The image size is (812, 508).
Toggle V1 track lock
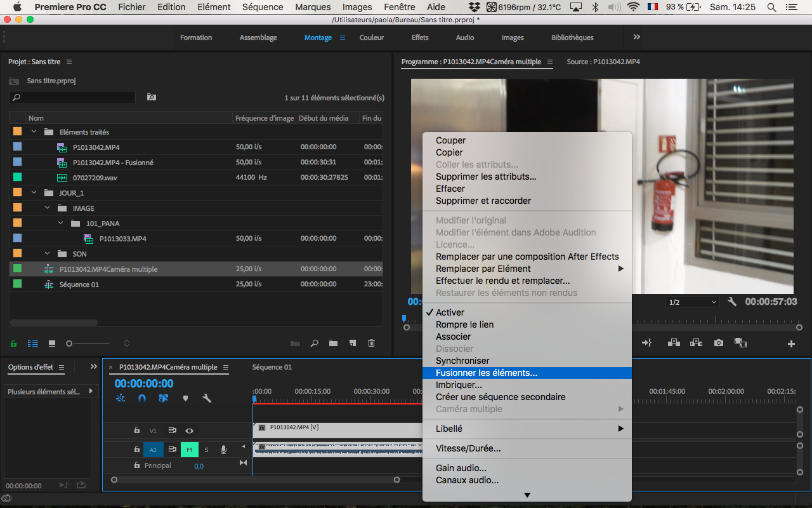(x=136, y=431)
